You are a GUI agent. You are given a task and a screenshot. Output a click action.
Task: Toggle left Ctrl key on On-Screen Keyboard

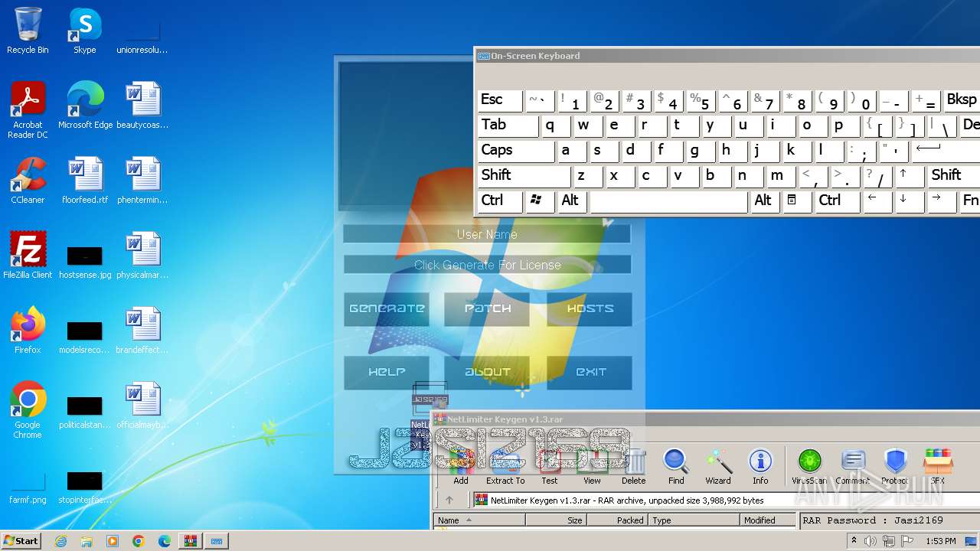pos(500,201)
